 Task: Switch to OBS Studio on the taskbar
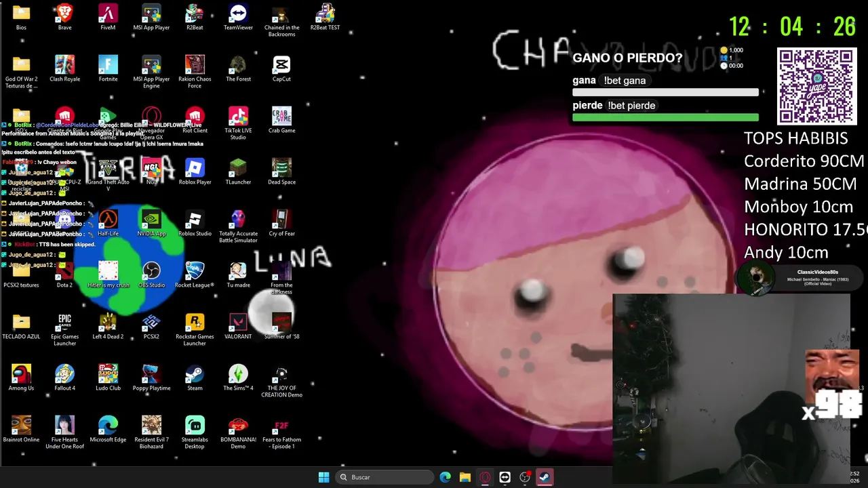[525, 477]
